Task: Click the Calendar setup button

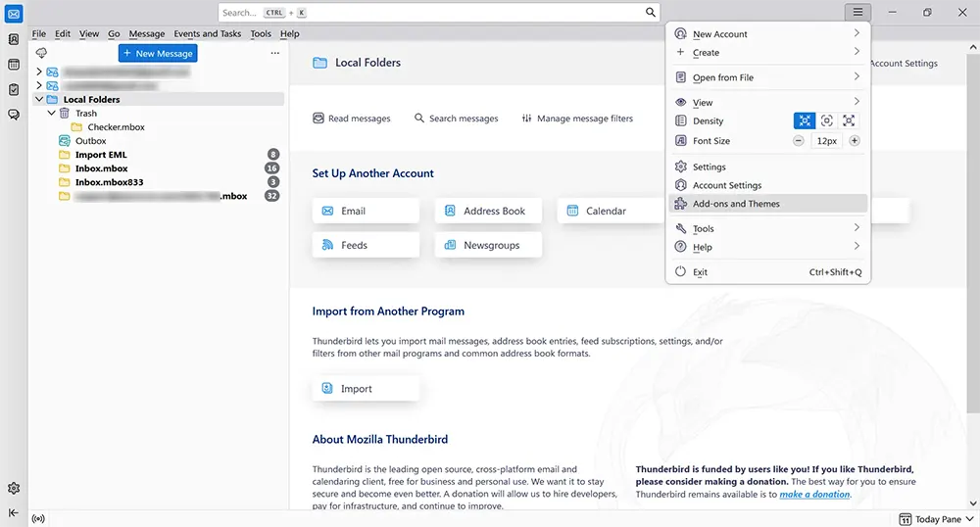Action: 611,211
